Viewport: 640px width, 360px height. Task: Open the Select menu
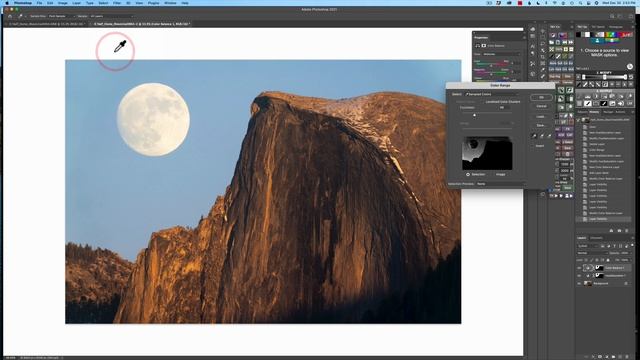click(x=103, y=3)
